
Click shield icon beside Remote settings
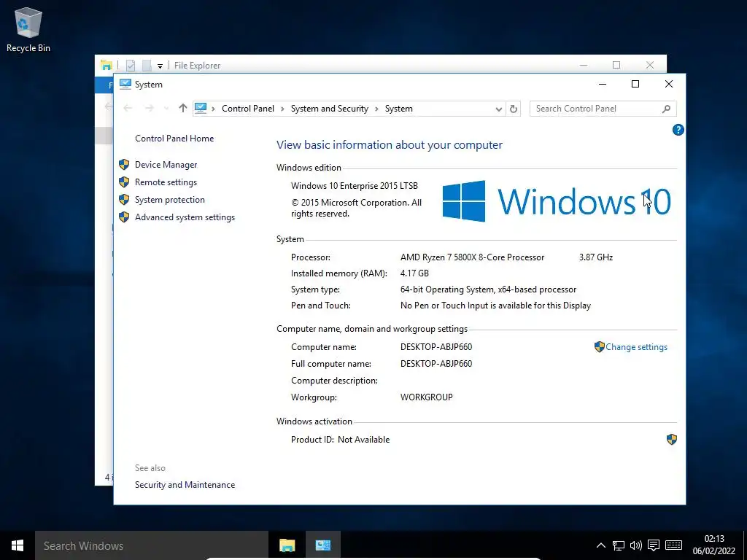(124, 182)
